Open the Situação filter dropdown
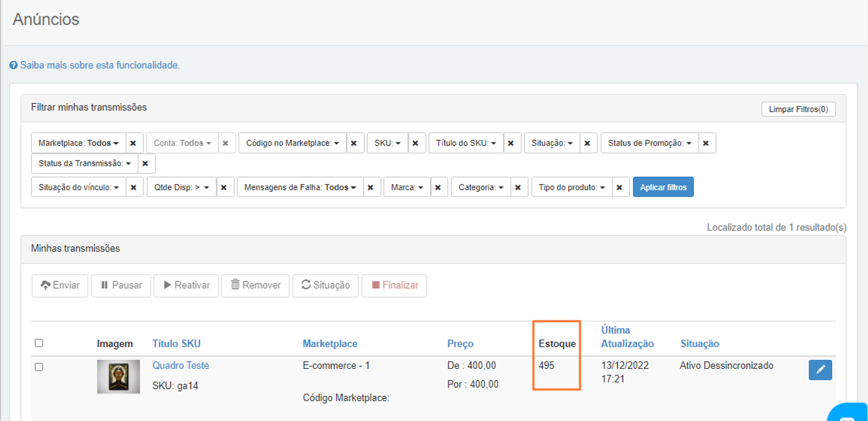Image resolution: width=868 pixels, height=421 pixels. coord(552,143)
